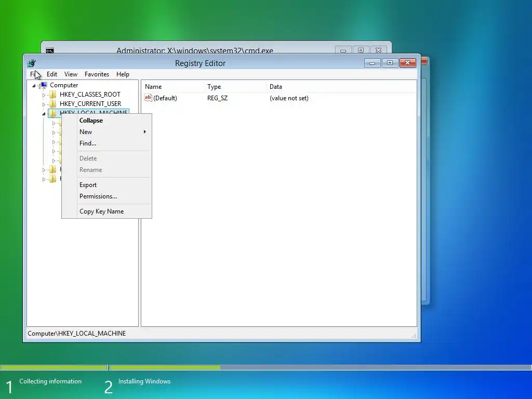Expand the HKEY_CURRENT_USER key
The height and width of the screenshot is (399, 532).
pyautogui.click(x=44, y=104)
